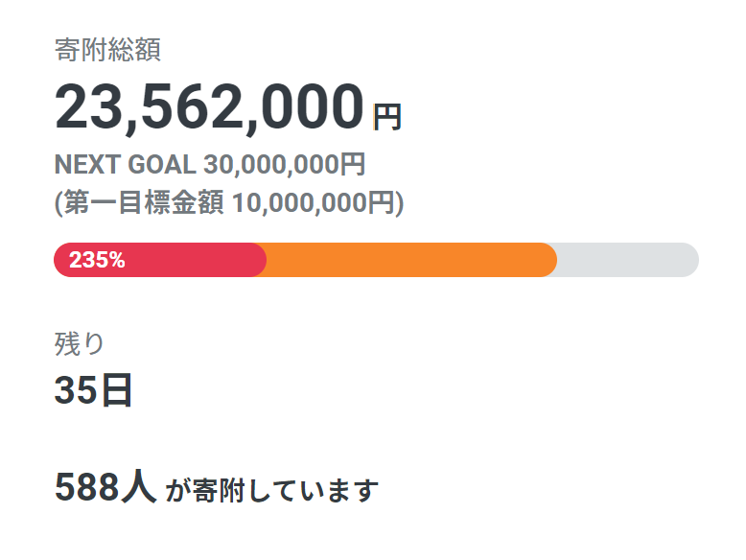Screen dimensions: 746x560
Task: Click where red meets orange in progress bar
Action: click(x=266, y=260)
